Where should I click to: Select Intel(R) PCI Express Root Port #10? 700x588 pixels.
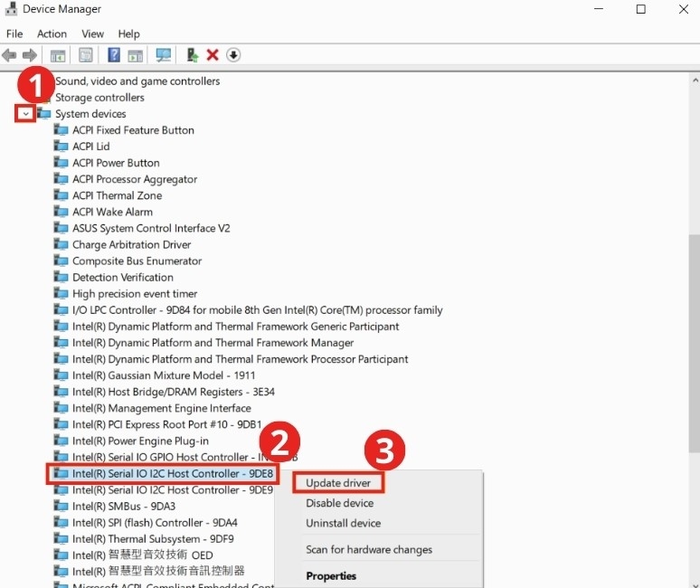point(167,424)
